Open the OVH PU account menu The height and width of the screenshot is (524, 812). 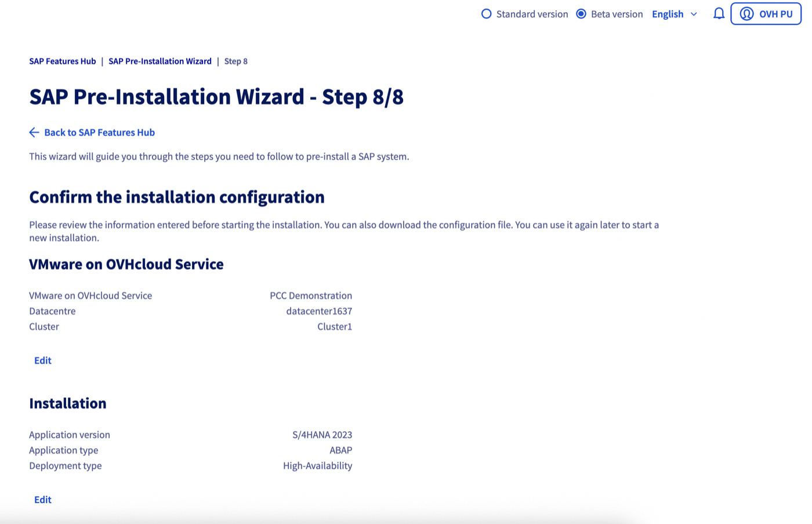(766, 13)
